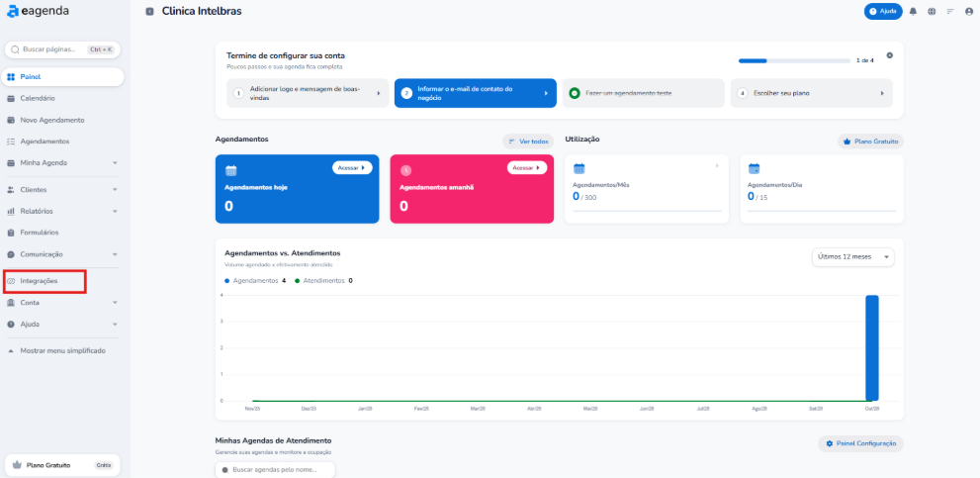The image size is (980, 478).
Task: Click the '1 de 4' progress label
Action: point(865,60)
